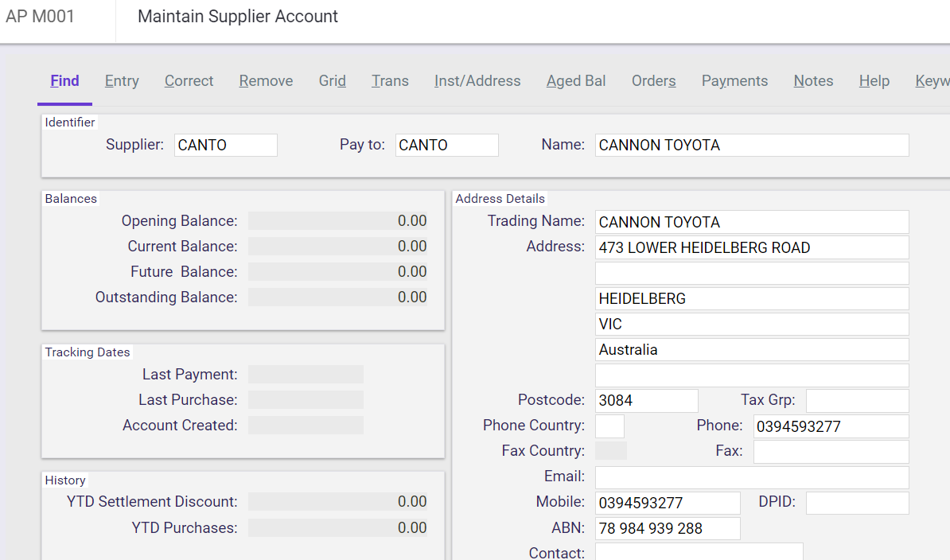Image resolution: width=950 pixels, height=560 pixels.
Task: Click the AP M001 program code
Action: tap(40, 17)
